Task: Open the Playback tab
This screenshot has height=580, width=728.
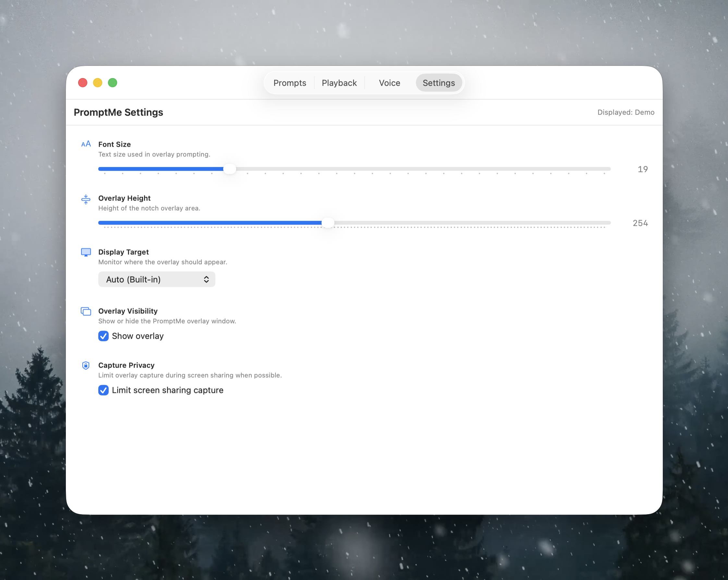Action: (339, 83)
